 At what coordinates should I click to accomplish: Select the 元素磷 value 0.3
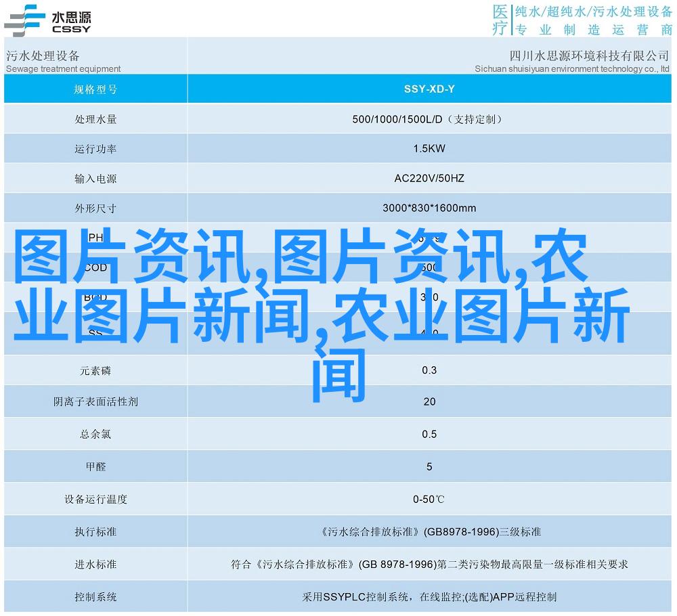429,370
